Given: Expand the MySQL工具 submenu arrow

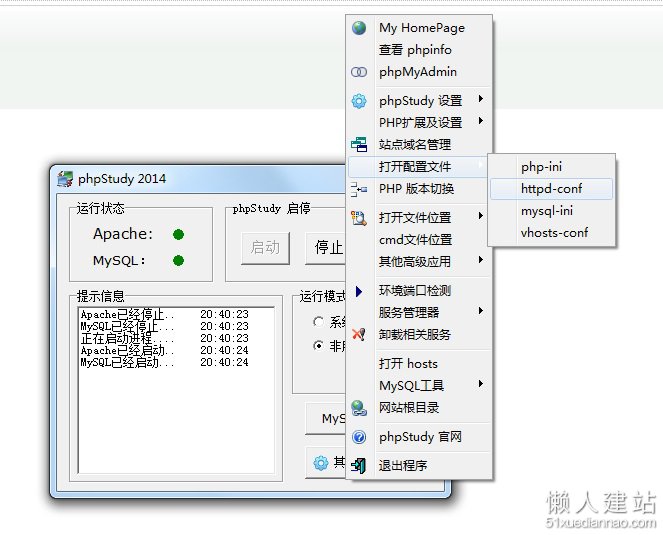Looking at the screenshot, I should point(481,384).
